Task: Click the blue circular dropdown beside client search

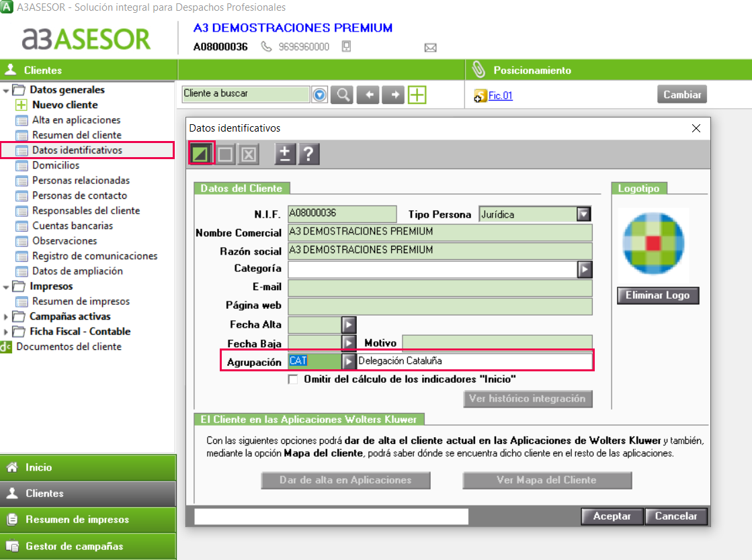Action: pyautogui.click(x=319, y=95)
